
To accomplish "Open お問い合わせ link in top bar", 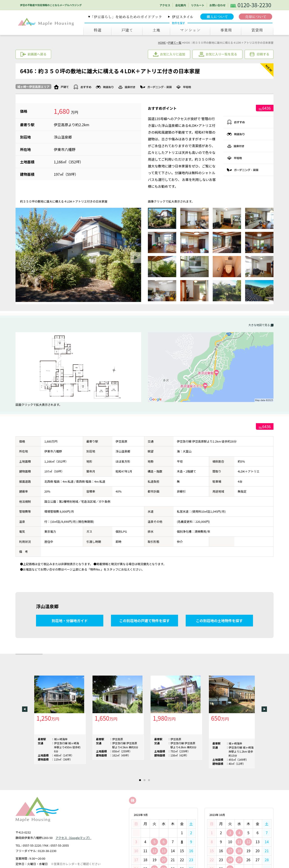I will pos(217,5).
